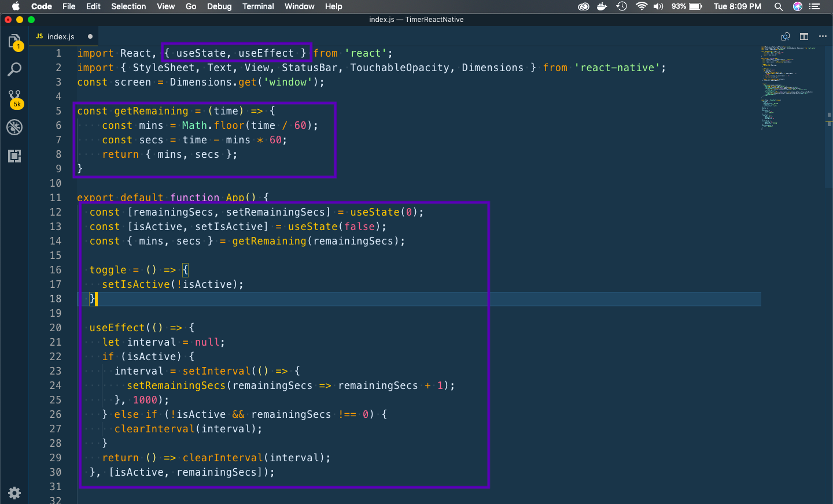Click the 'react-native' string on line 2
The image size is (833, 504).
pyautogui.click(x=617, y=68)
